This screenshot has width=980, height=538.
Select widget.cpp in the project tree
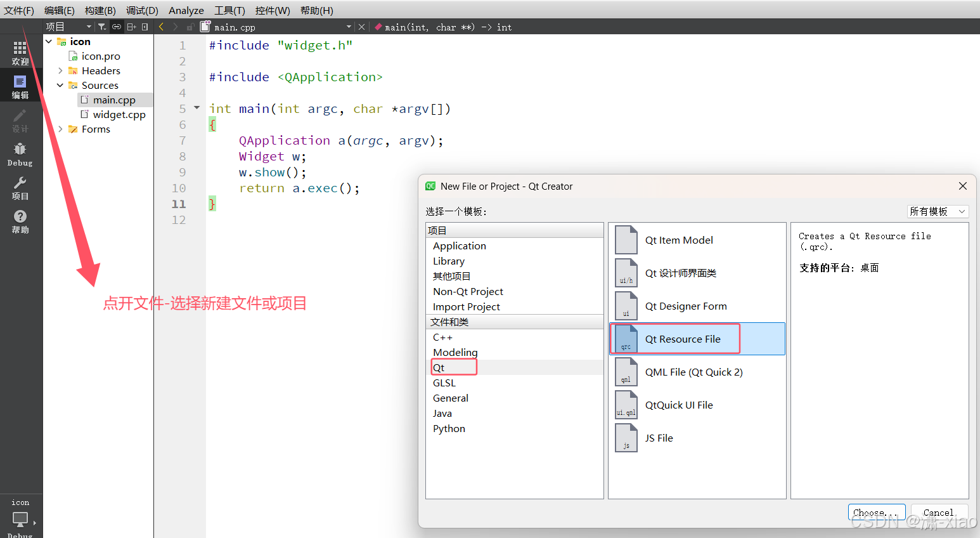(x=119, y=114)
